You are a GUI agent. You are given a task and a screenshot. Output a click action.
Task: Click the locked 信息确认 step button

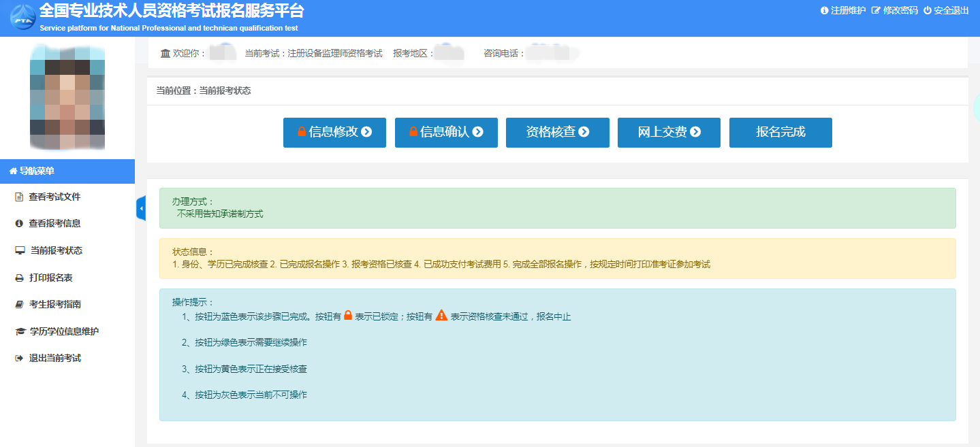pos(446,132)
